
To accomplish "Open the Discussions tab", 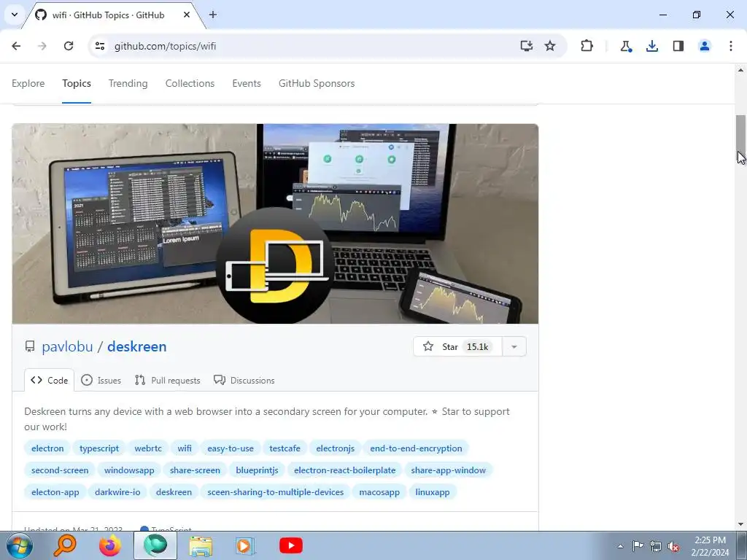I will (x=244, y=381).
